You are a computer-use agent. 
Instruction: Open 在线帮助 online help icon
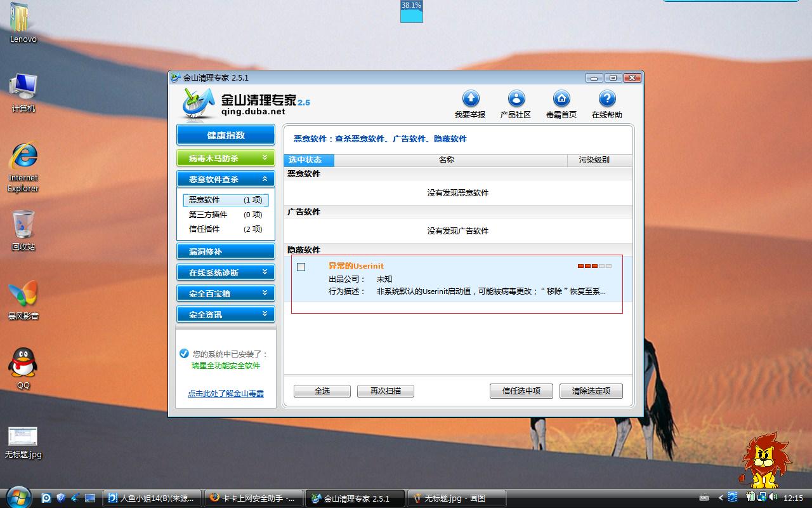tap(607, 99)
